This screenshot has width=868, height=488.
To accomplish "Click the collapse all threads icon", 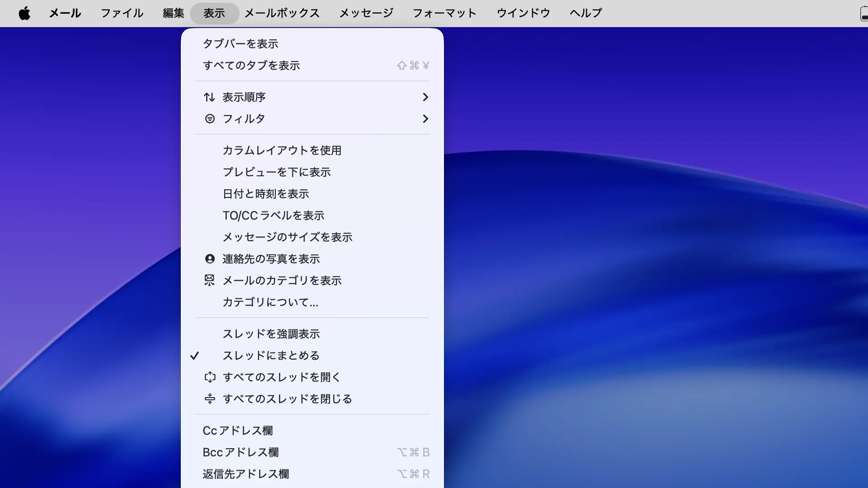I will tap(210, 399).
